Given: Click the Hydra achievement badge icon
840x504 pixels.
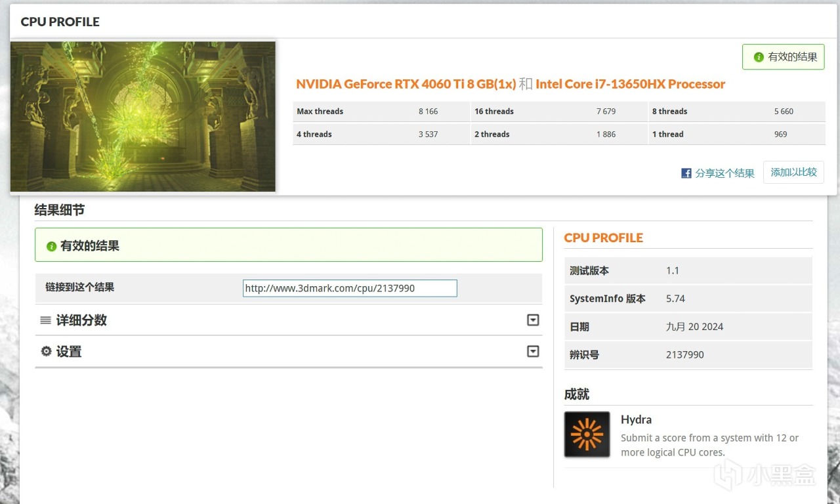Looking at the screenshot, I should [x=587, y=434].
